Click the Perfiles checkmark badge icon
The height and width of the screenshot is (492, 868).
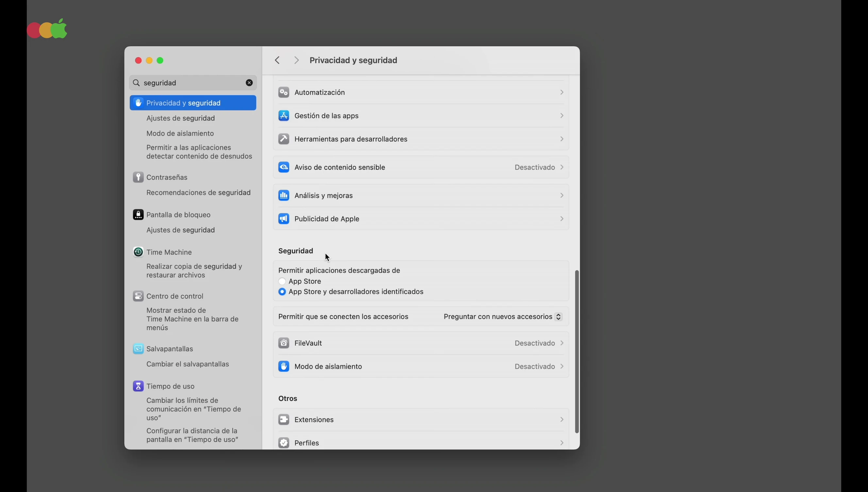[283, 443]
